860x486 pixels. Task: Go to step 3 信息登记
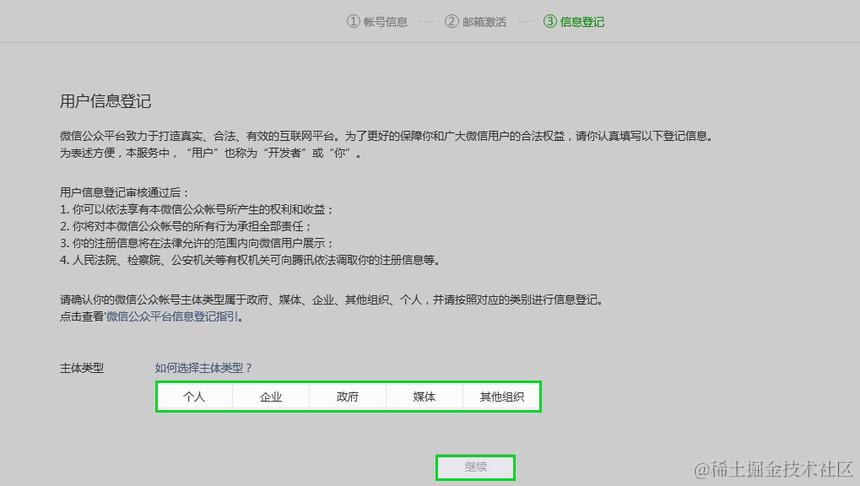point(574,21)
